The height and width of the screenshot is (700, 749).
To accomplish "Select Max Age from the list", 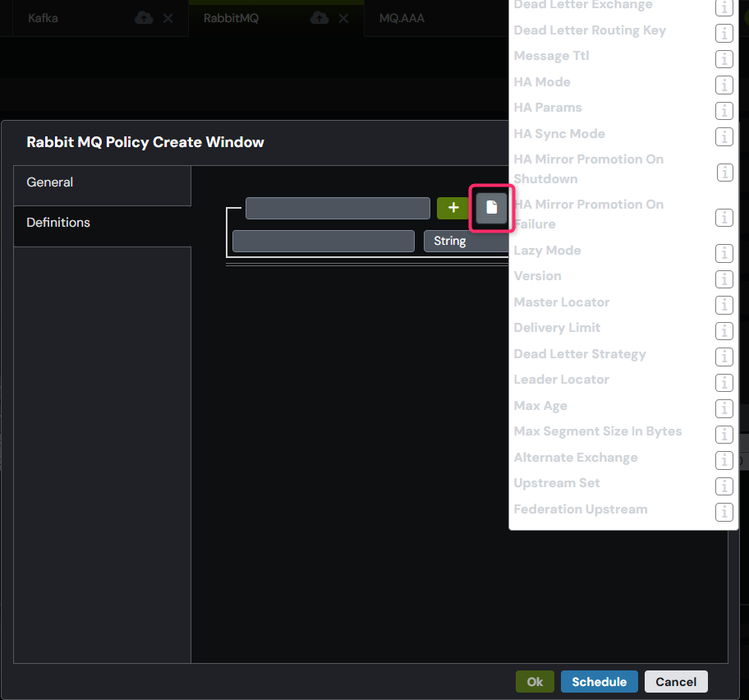I will (540, 406).
